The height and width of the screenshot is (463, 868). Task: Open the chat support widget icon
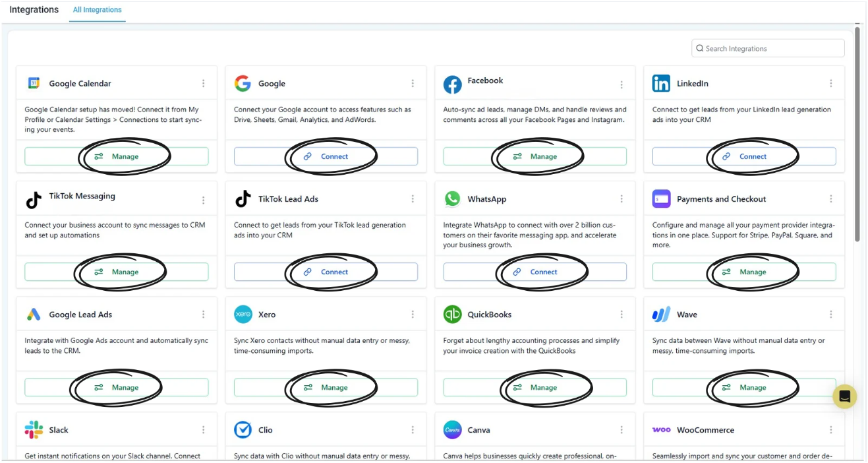[x=845, y=396]
